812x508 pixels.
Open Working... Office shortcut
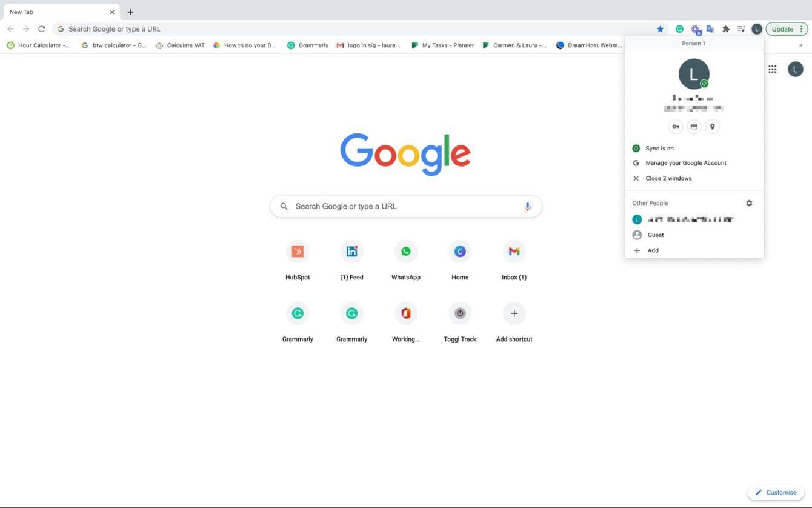coord(406,323)
